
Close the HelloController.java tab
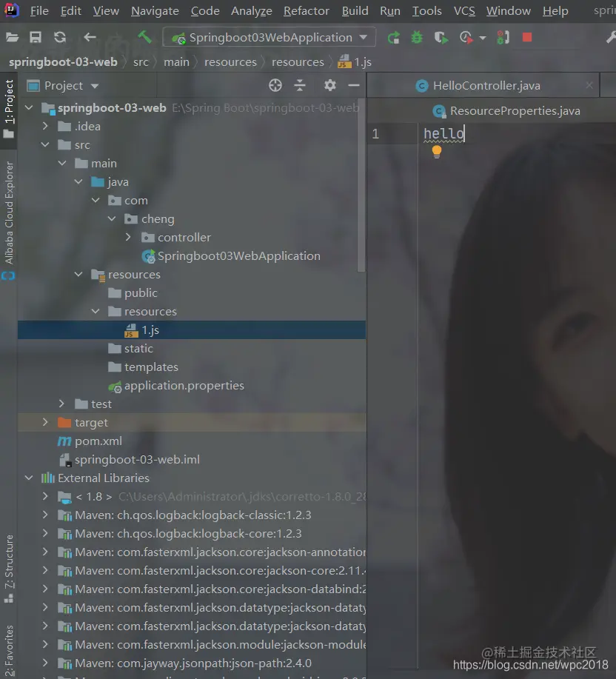[x=589, y=85]
